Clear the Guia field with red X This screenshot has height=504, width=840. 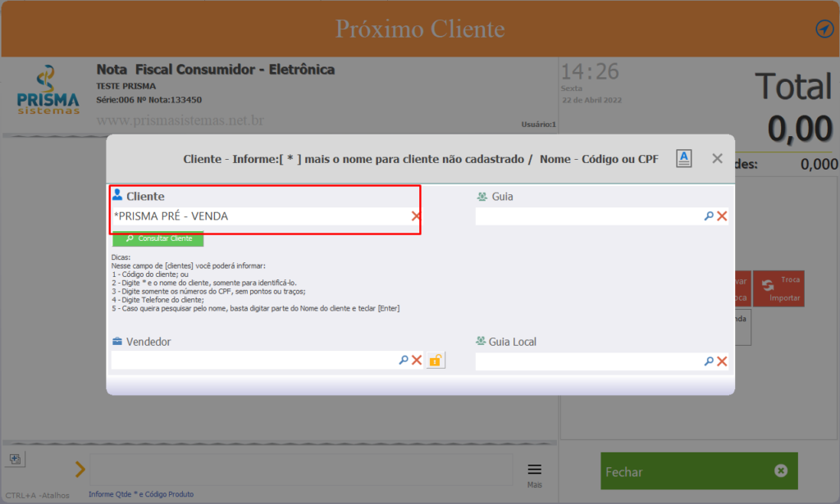[x=722, y=216]
